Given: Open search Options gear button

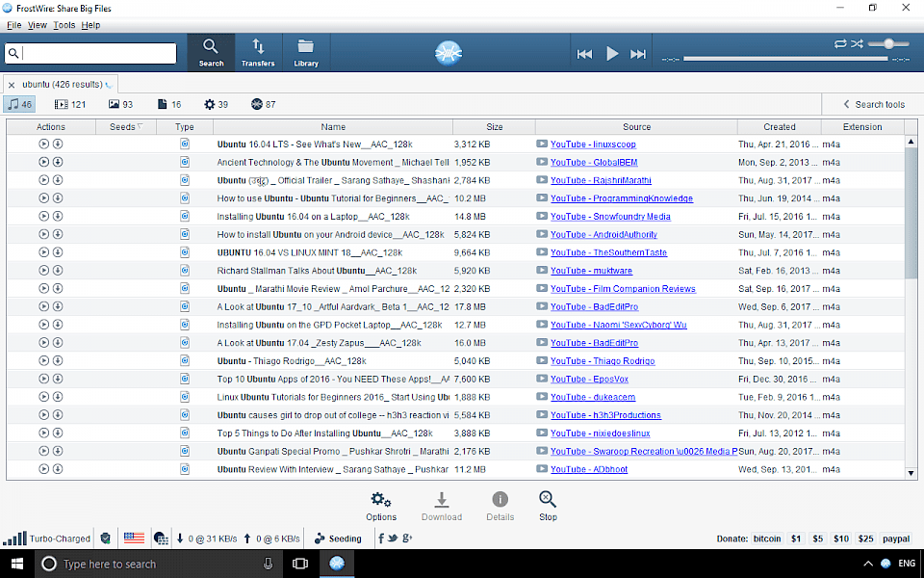Looking at the screenshot, I should pyautogui.click(x=381, y=507).
